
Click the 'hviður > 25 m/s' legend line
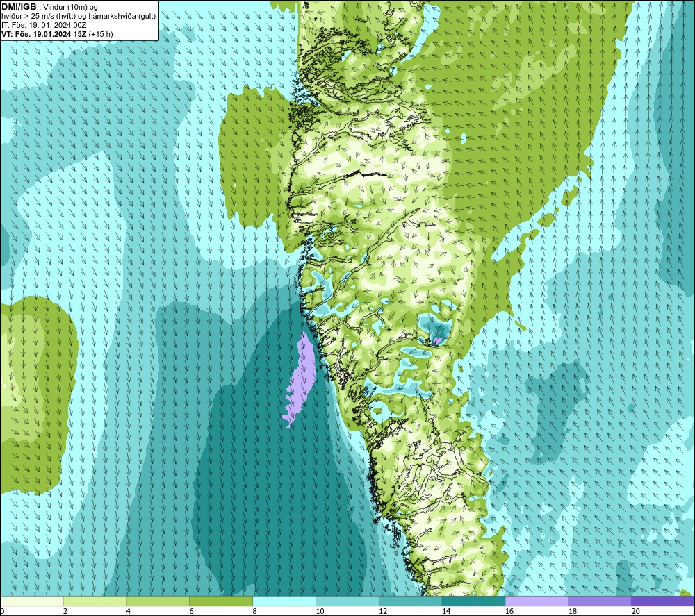tap(79, 16)
